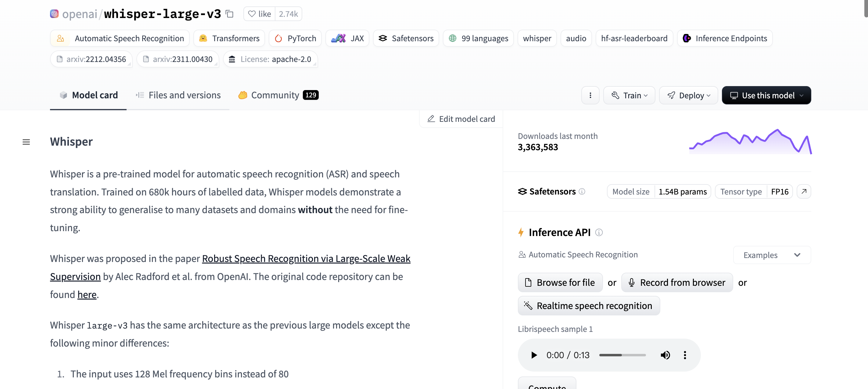The width and height of the screenshot is (868, 389).
Task: Click the audio progress slider
Action: pyautogui.click(x=622, y=355)
